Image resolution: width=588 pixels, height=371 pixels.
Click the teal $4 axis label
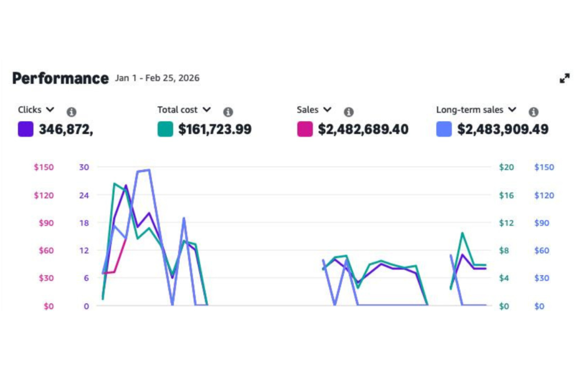click(504, 278)
